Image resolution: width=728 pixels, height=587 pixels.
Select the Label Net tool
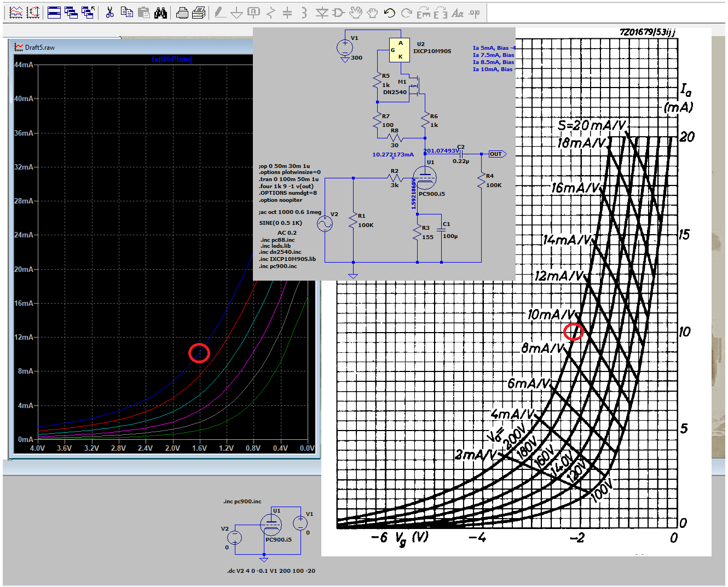point(253,12)
